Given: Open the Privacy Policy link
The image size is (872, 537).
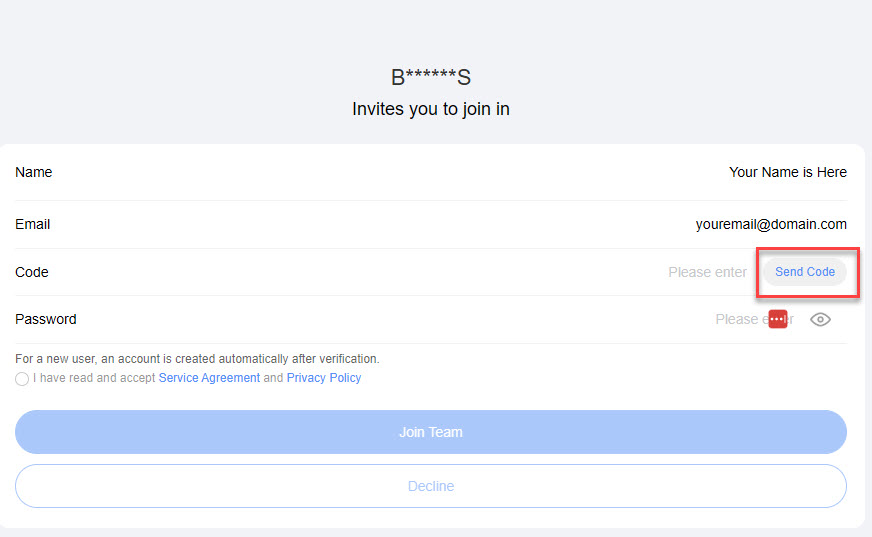Looking at the screenshot, I should (x=324, y=378).
